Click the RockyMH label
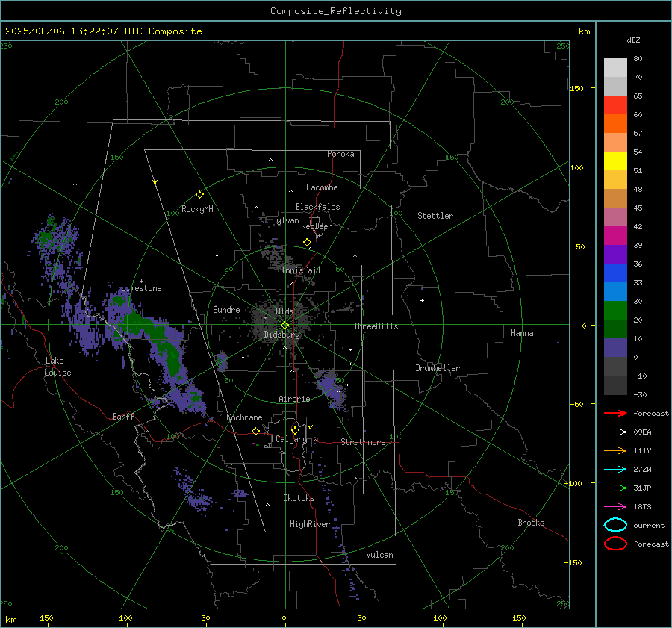Image resolution: width=672 pixels, height=628 pixels. tap(197, 209)
